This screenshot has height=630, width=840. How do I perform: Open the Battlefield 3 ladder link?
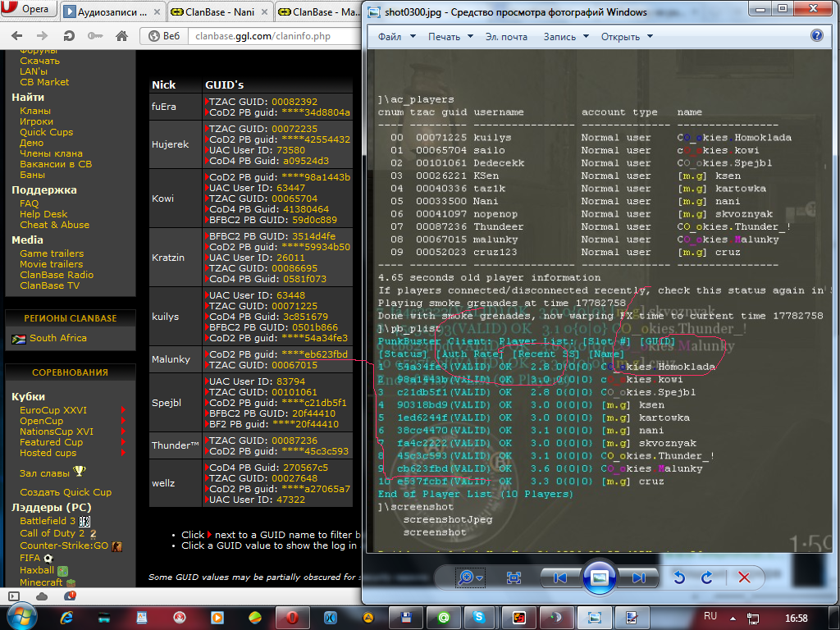tap(47, 521)
